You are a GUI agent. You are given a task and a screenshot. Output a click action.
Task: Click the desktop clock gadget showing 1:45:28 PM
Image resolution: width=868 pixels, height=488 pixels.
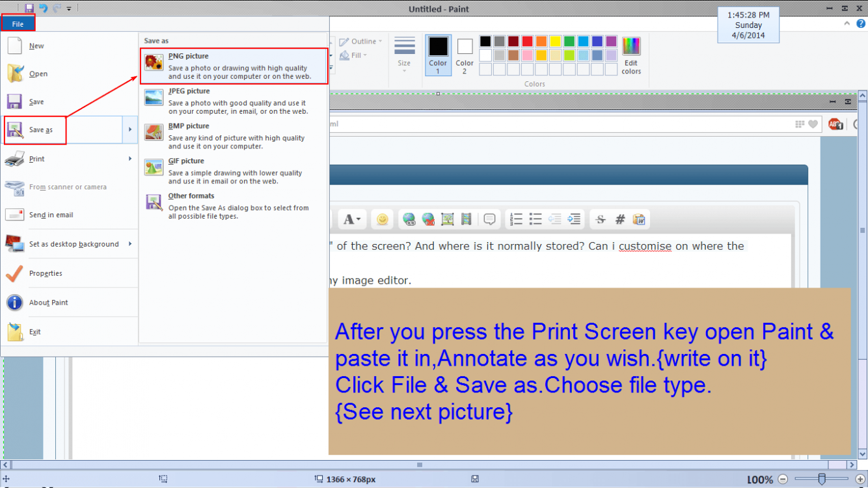[748, 25]
